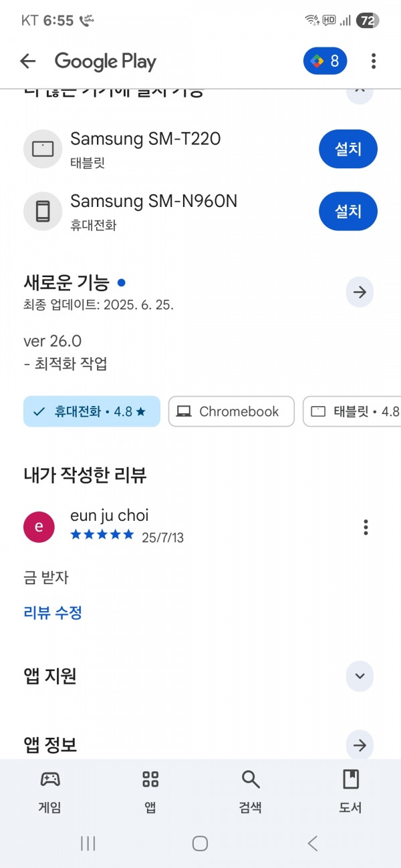Open review options menu beside eun ju choi
The width and height of the screenshot is (401, 868).
(x=366, y=527)
